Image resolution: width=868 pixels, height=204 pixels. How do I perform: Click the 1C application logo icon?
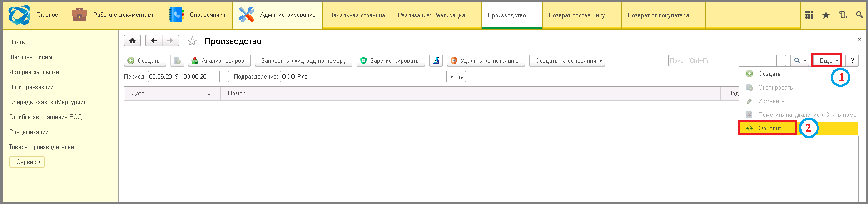[19, 15]
